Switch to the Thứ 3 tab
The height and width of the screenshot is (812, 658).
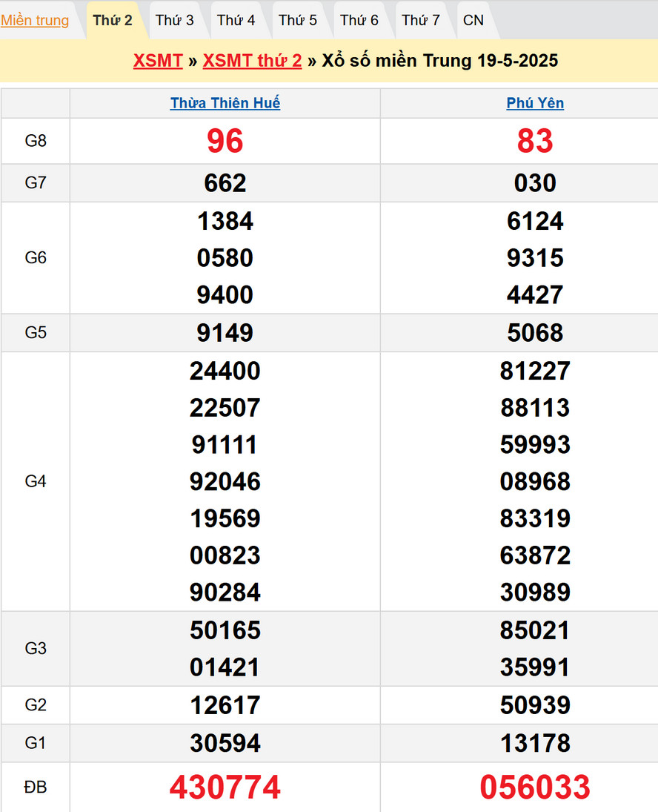click(x=175, y=20)
